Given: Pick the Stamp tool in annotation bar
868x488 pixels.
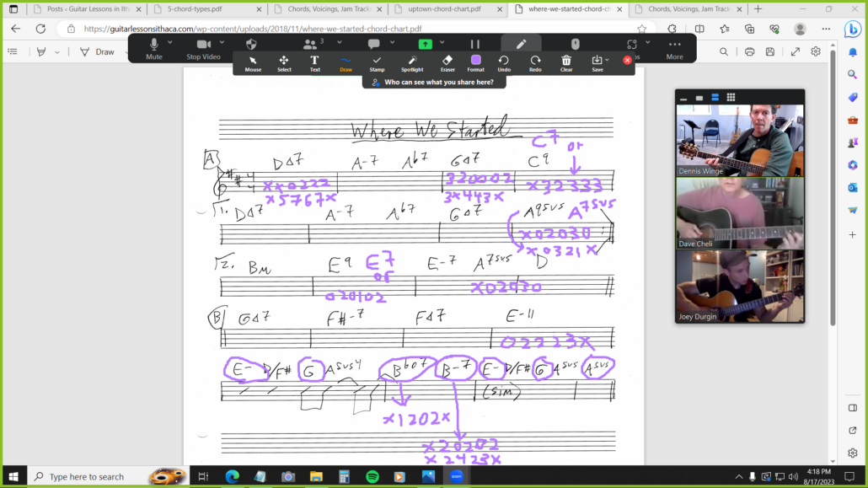Looking at the screenshot, I should point(377,62).
